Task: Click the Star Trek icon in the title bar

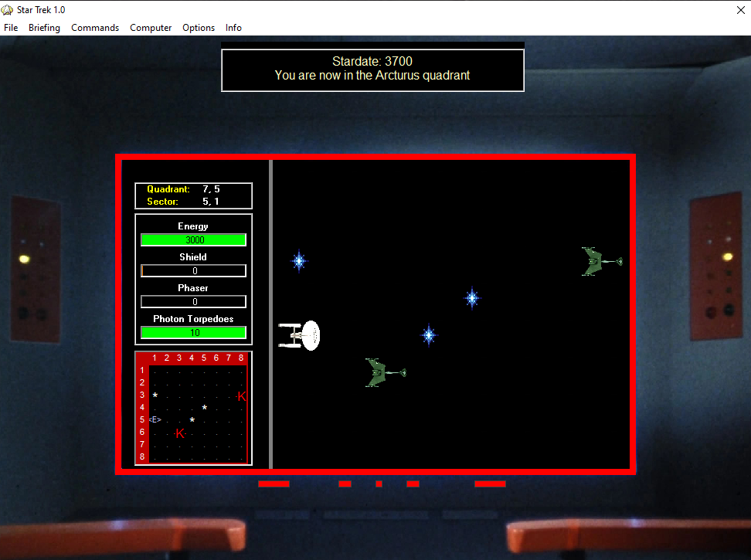Action: tap(8, 9)
